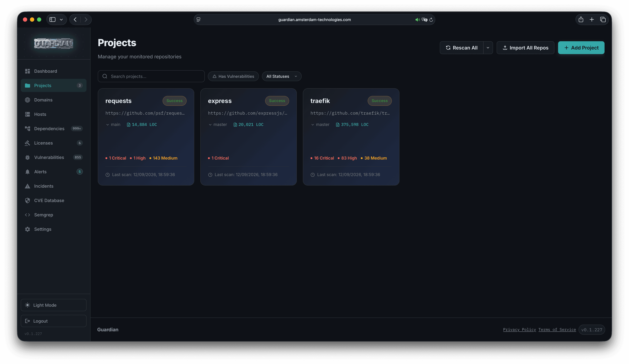Click the Vulnerabilities bug icon
The height and width of the screenshot is (364, 629).
point(28,157)
